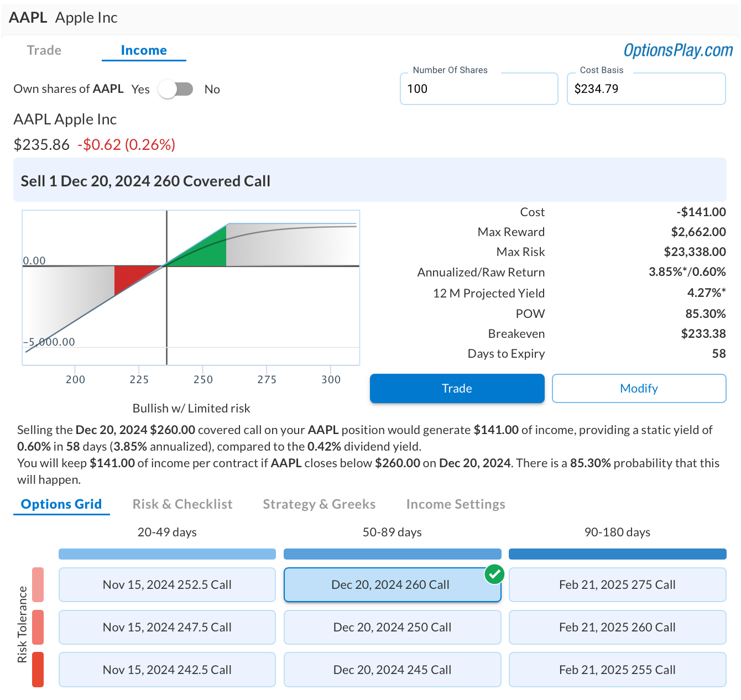Choose Dec 20, 2024 260 Call
The width and height of the screenshot is (741, 700).
(x=392, y=584)
